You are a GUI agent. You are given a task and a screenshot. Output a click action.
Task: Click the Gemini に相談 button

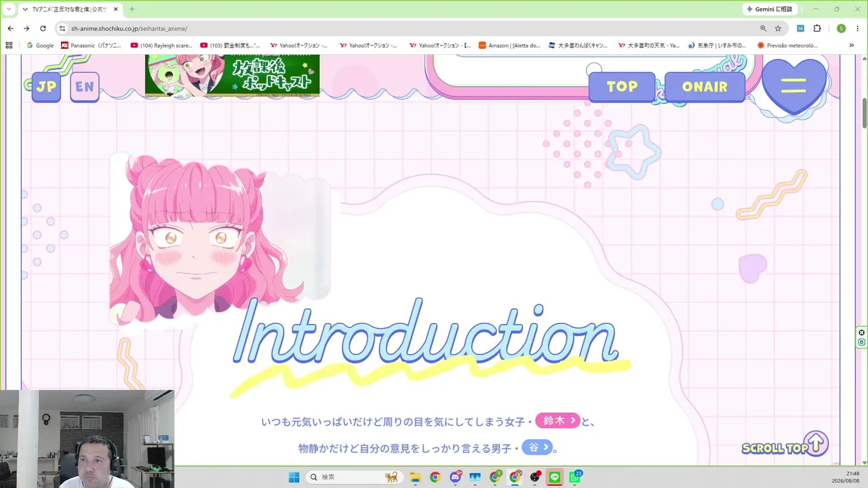769,9
